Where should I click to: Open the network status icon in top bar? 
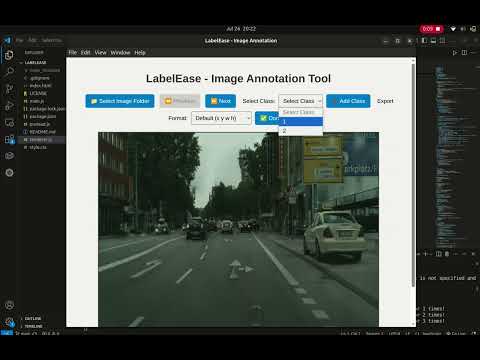453,29
